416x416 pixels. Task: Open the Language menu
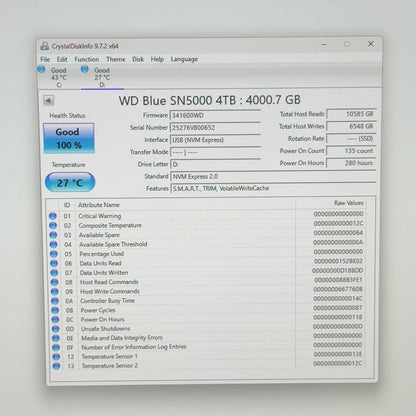click(x=184, y=59)
